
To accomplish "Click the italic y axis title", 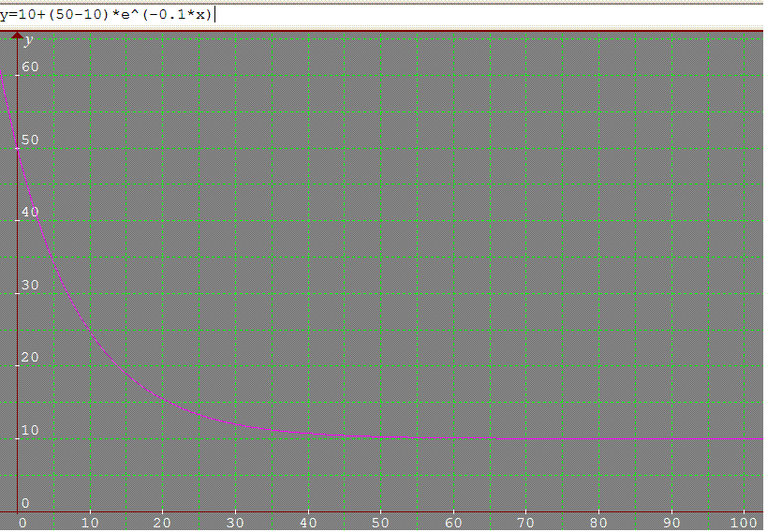I will tap(29, 40).
